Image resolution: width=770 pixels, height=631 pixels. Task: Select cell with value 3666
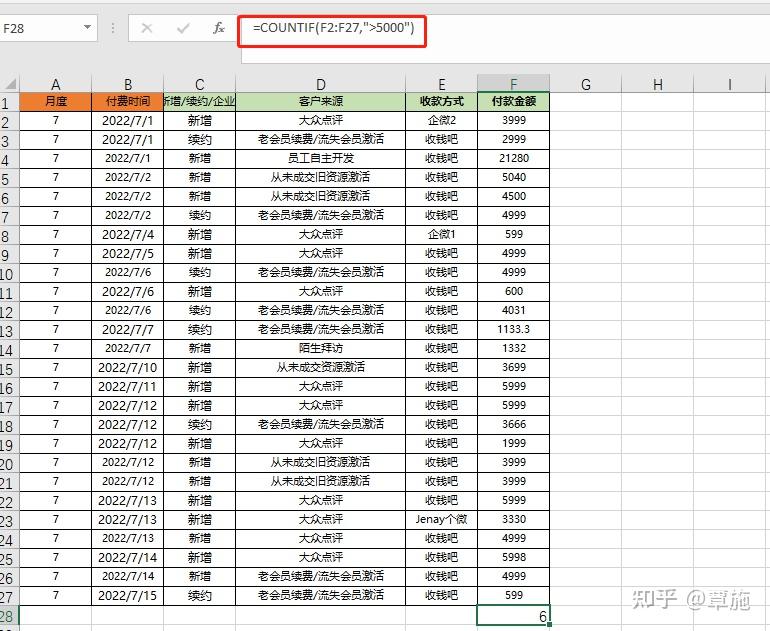pyautogui.click(x=514, y=424)
